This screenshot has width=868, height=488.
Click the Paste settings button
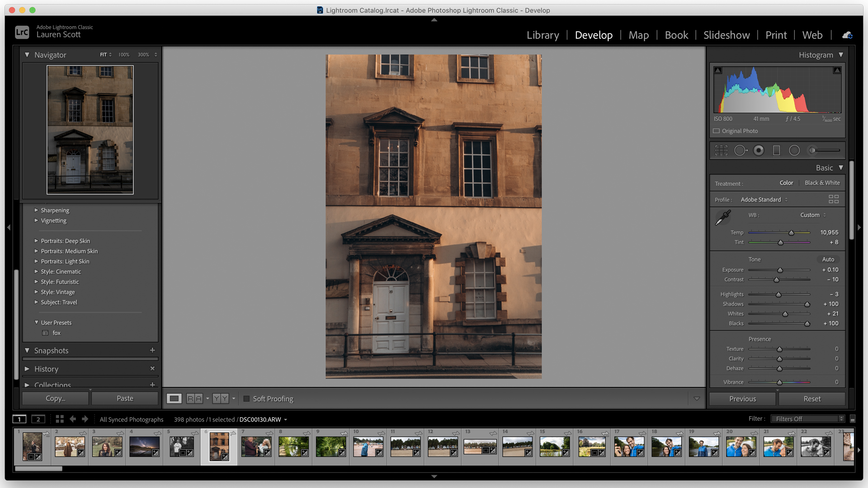pos(125,399)
